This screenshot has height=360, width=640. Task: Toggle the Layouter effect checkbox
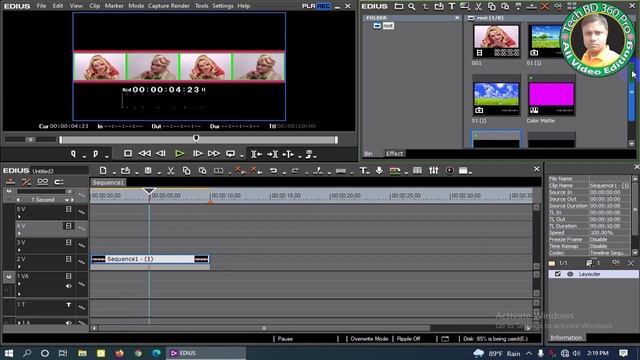[558, 274]
